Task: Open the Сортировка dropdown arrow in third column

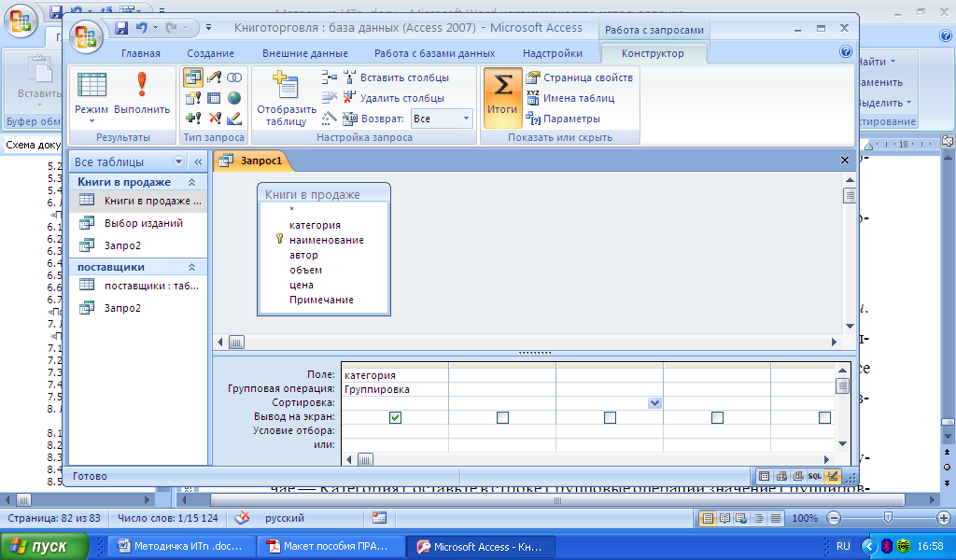Action: (x=654, y=403)
